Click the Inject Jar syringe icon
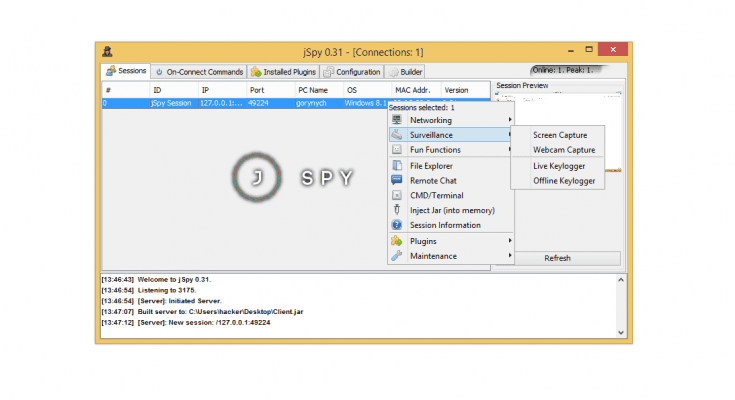The image size is (735, 400). pyautogui.click(x=397, y=210)
